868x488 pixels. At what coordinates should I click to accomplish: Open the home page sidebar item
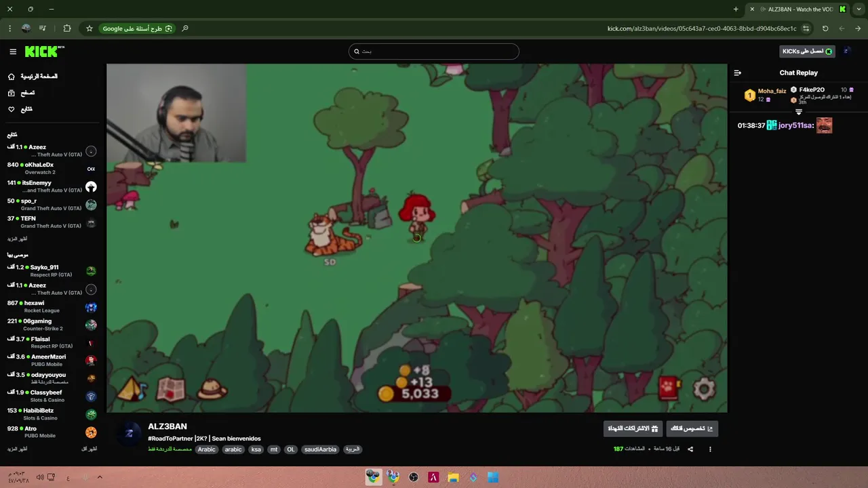[x=33, y=77]
